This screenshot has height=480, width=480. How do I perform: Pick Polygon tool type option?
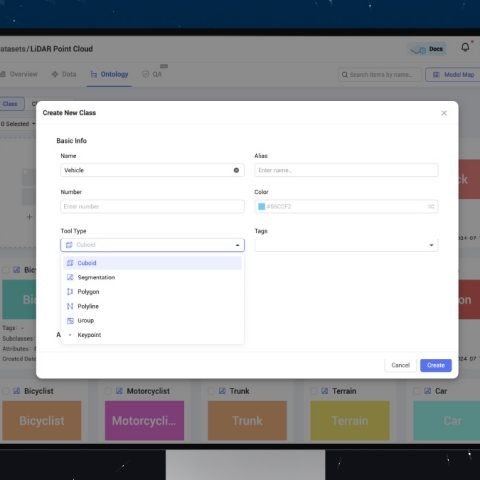[x=153, y=292]
